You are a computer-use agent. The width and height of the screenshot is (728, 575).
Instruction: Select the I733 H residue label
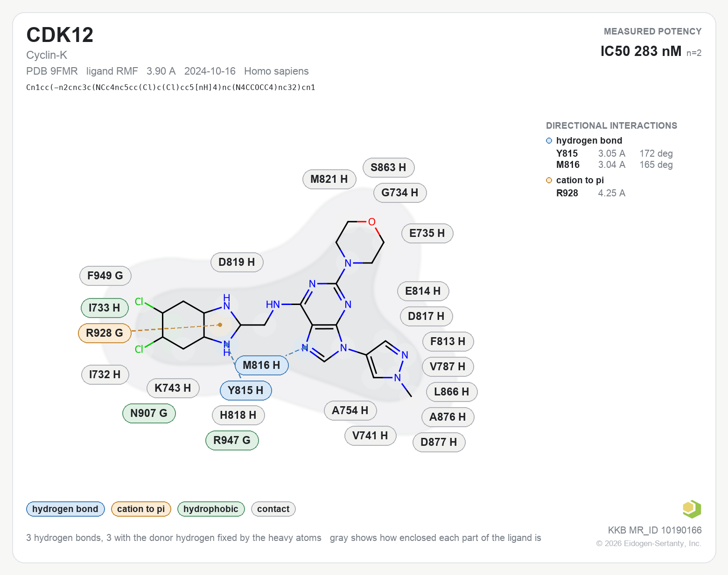pyautogui.click(x=105, y=308)
